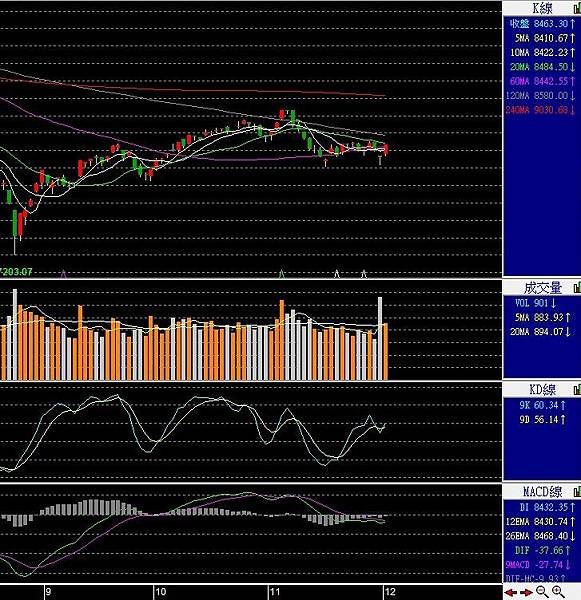
Task: Click the 60MA 8442.55 value
Action: pyautogui.click(x=543, y=81)
